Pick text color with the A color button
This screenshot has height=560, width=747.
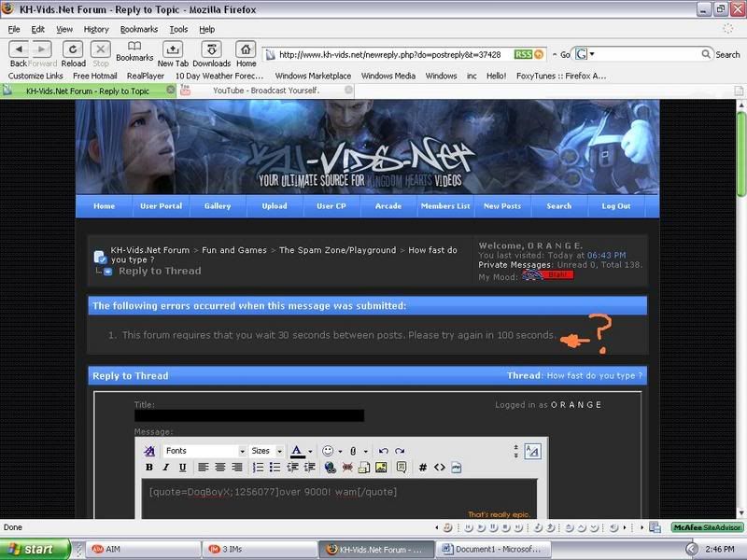(297, 451)
